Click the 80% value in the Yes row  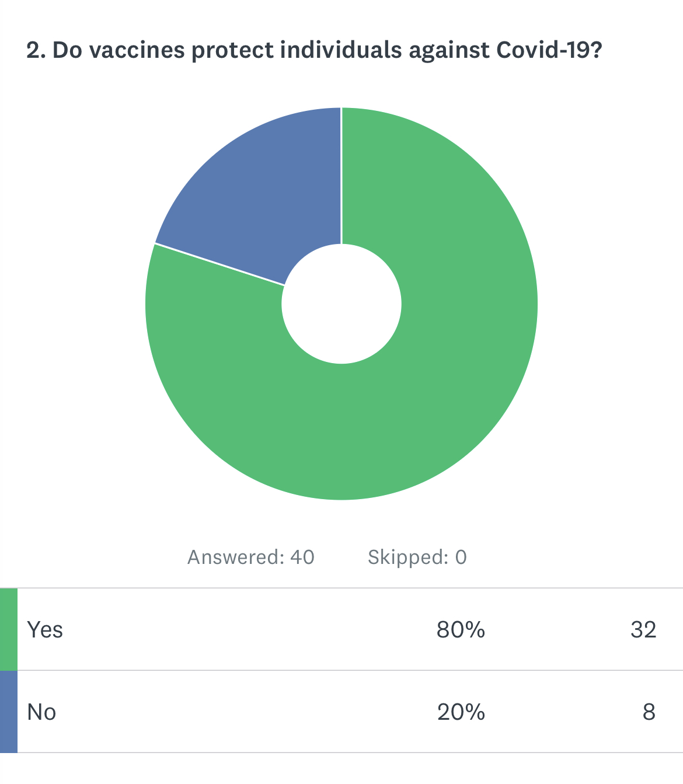[x=461, y=630]
